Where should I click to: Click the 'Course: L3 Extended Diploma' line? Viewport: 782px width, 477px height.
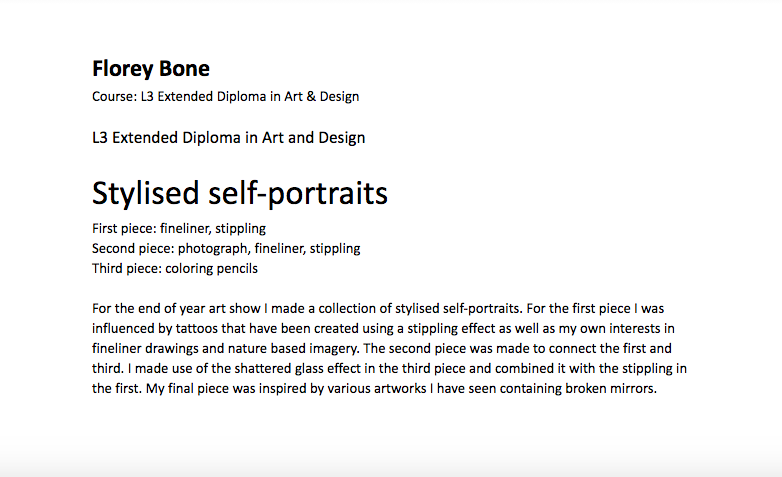click(x=225, y=96)
